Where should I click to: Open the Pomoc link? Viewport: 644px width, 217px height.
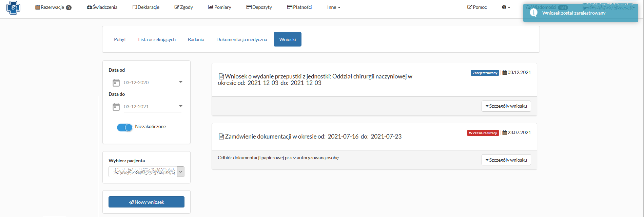(x=477, y=7)
